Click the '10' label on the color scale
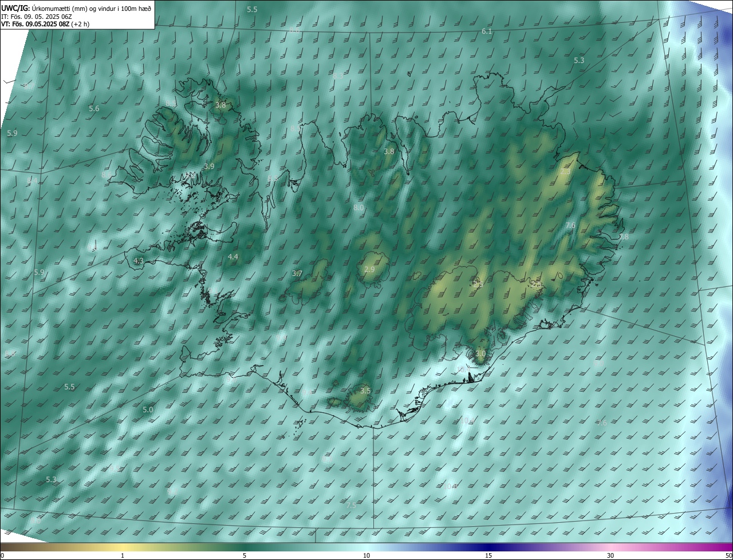 pos(366,555)
